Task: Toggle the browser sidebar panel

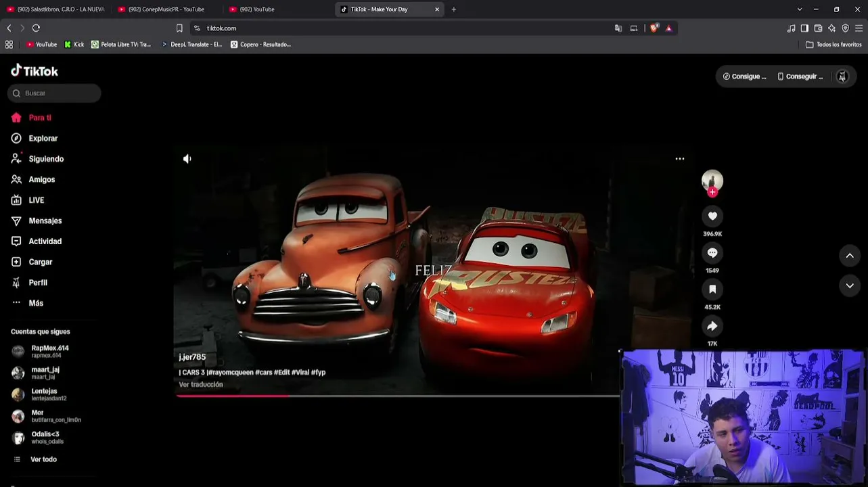Action: [804, 28]
